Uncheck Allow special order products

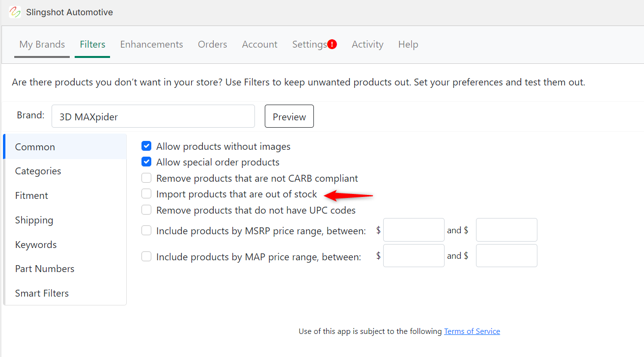[146, 162]
